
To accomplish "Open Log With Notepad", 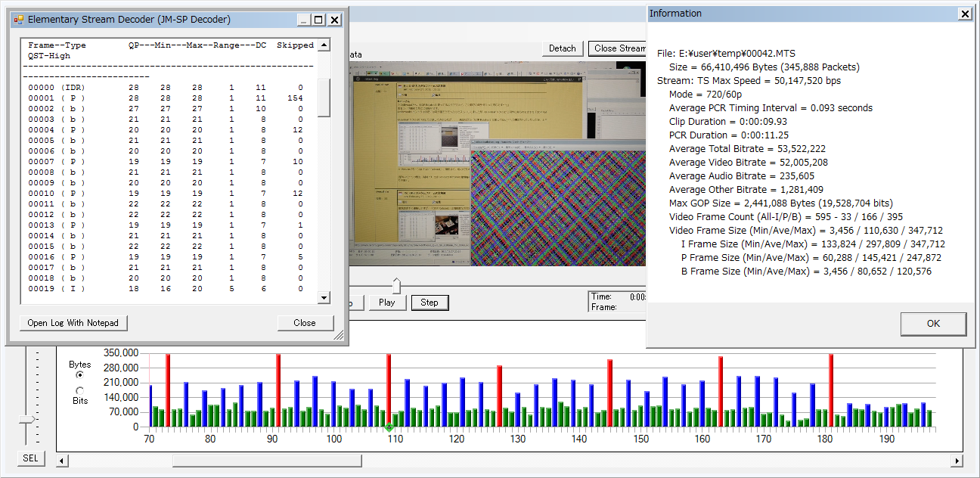I will point(73,323).
